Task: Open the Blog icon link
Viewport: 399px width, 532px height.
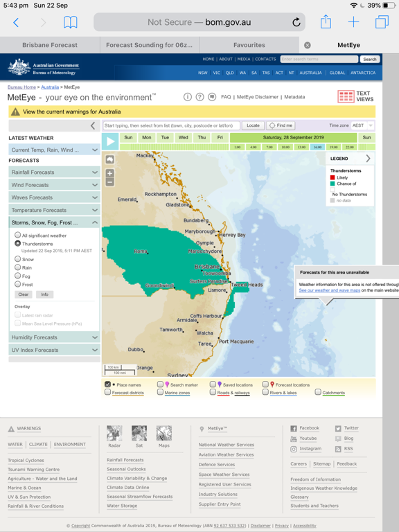Action: tap(338, 438)
